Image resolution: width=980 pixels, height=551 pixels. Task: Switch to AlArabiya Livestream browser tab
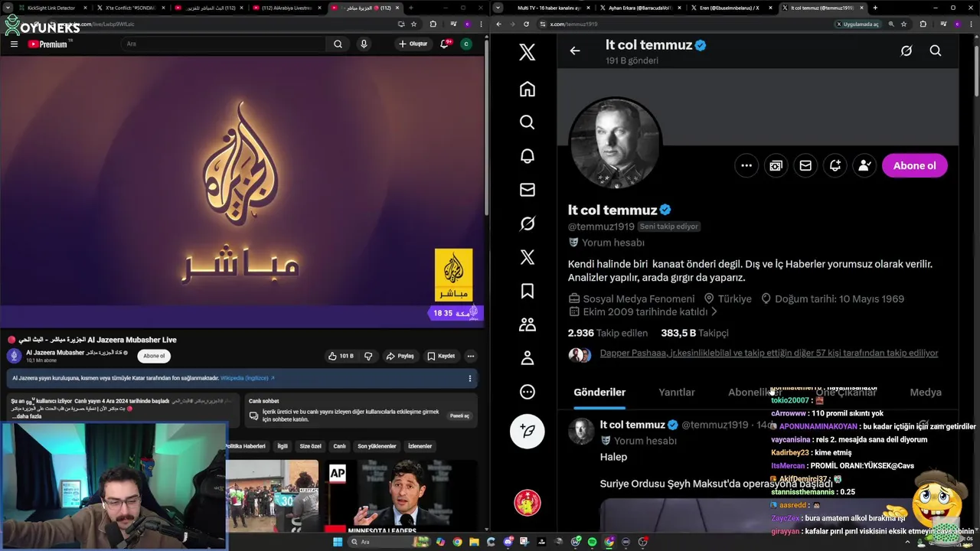(285, 8)
